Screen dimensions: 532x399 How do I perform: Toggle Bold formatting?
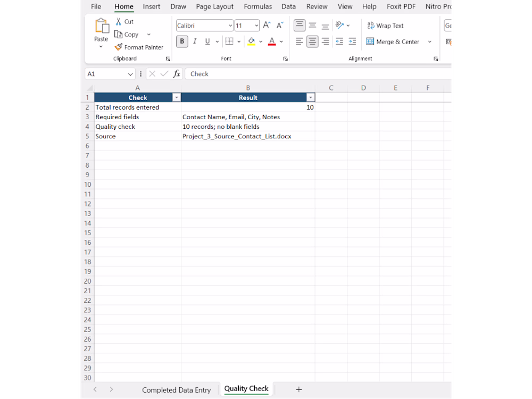(182, 41)
